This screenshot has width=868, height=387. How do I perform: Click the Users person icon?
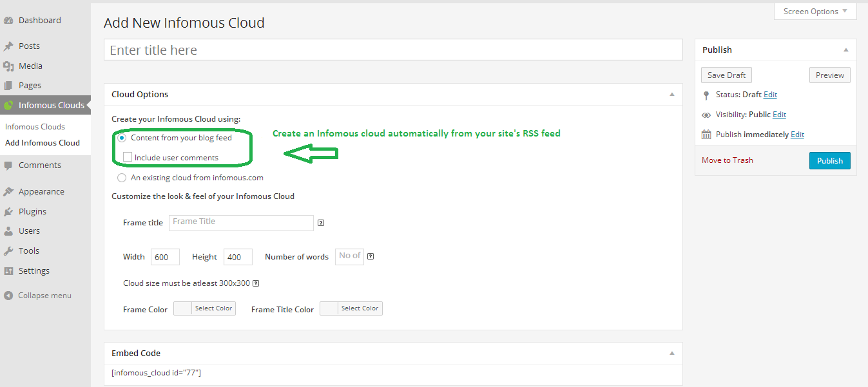pyautogui.click(x=8, y=231)
